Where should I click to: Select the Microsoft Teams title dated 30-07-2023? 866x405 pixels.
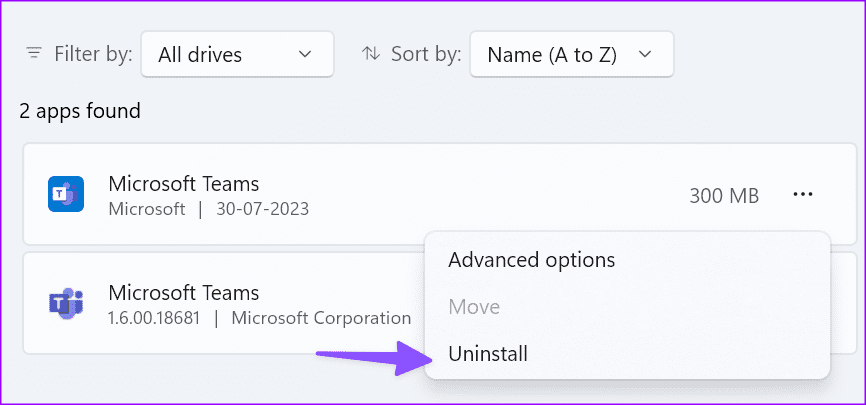point(184,183)
